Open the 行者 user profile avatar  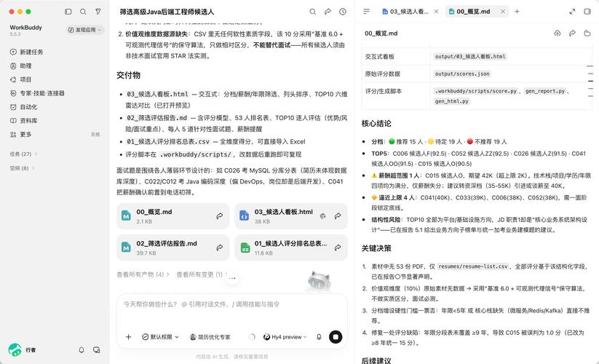[15, 349]
